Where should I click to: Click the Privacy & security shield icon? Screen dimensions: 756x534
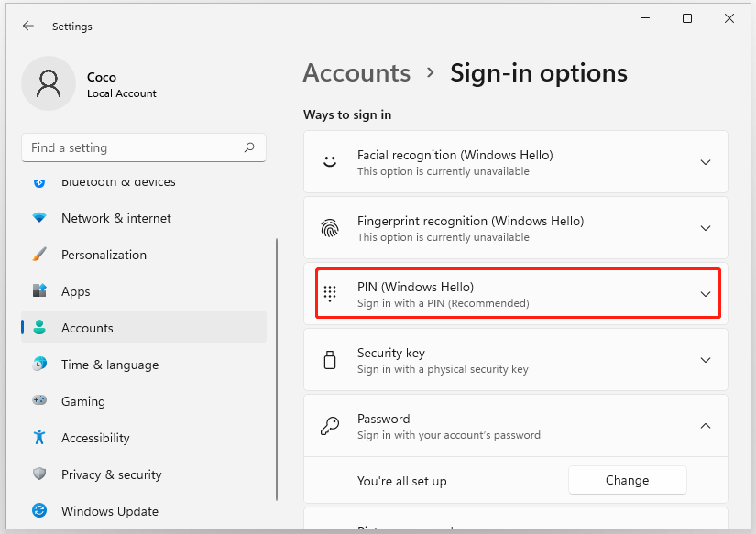[x=39, y=474]
